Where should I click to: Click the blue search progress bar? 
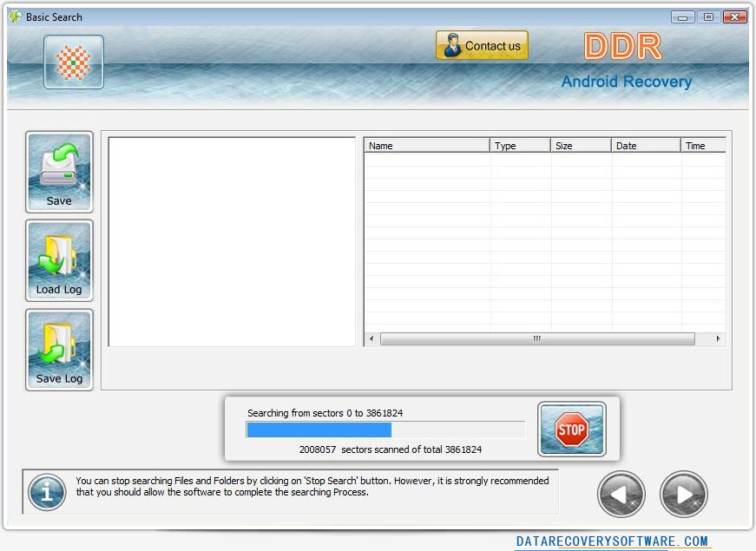385,430
